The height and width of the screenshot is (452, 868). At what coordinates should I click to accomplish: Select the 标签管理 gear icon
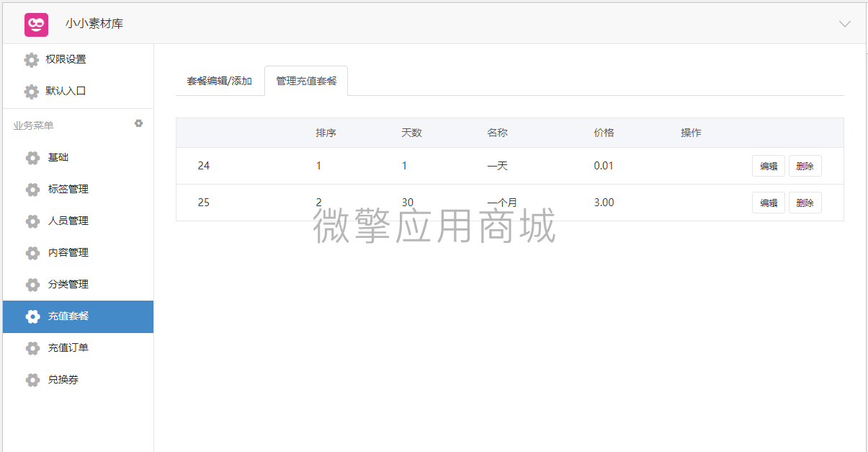coord(31,190)
